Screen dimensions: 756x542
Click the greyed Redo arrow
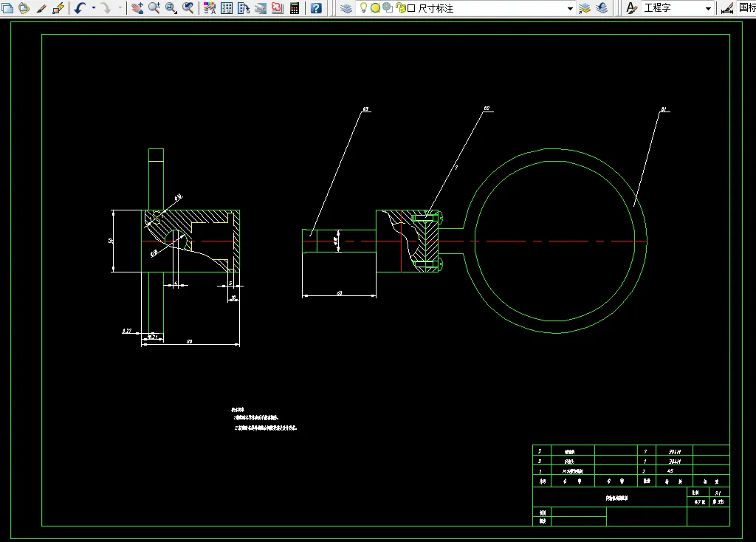pyautogui.click(x=106, y=8)
